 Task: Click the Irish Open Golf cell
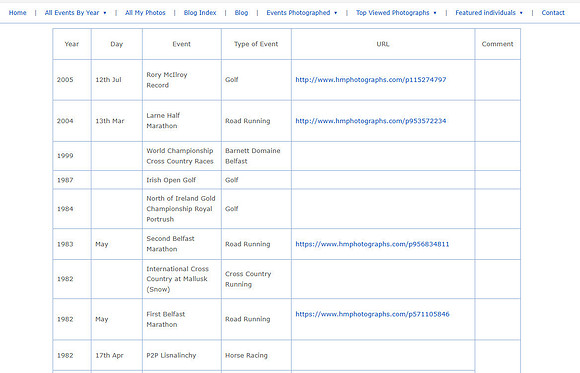tap(182, 180)
